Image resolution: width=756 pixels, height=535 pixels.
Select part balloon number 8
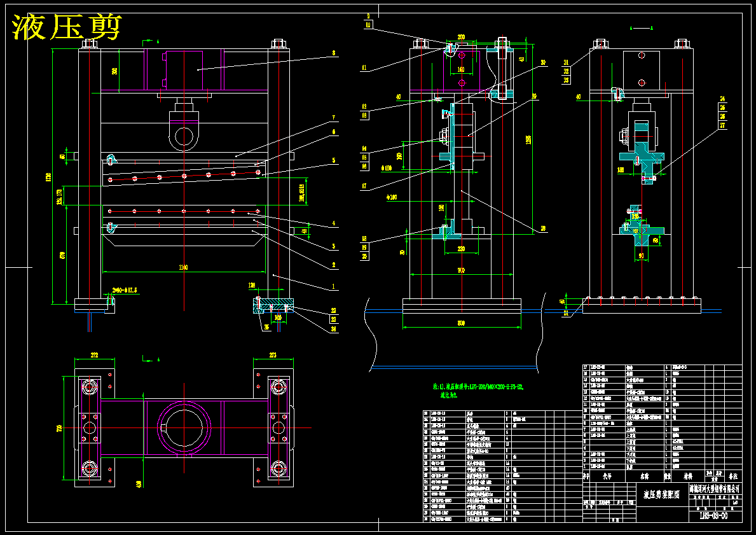334,53
